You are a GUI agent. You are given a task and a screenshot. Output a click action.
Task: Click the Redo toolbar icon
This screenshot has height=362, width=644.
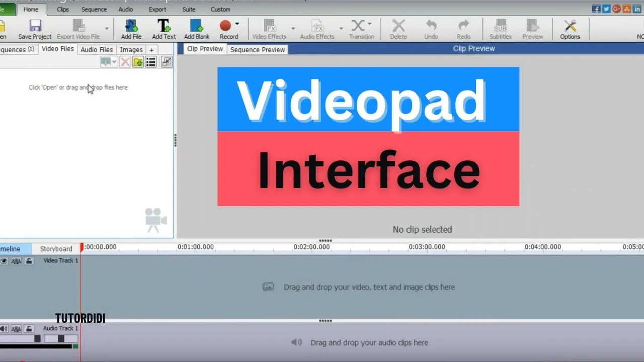(464, 26)
